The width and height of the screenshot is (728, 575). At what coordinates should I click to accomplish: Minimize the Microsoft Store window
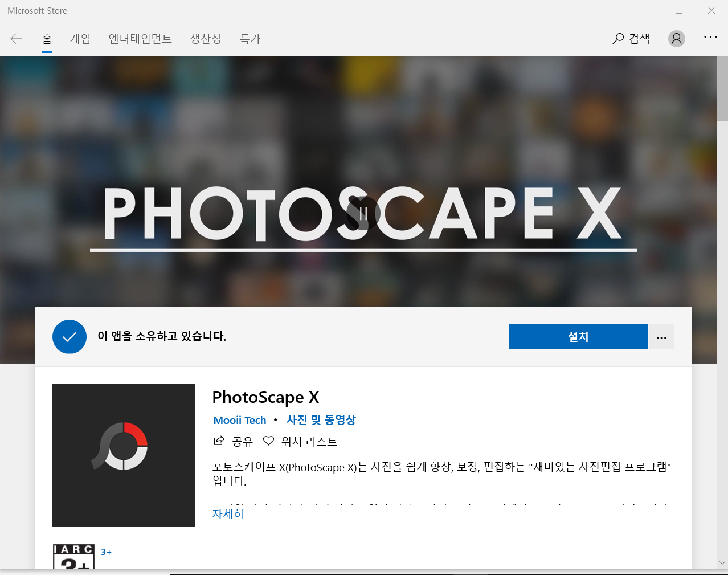point(647,10)
